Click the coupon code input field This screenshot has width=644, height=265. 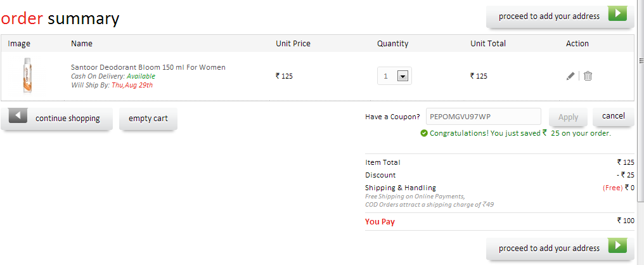484,116
